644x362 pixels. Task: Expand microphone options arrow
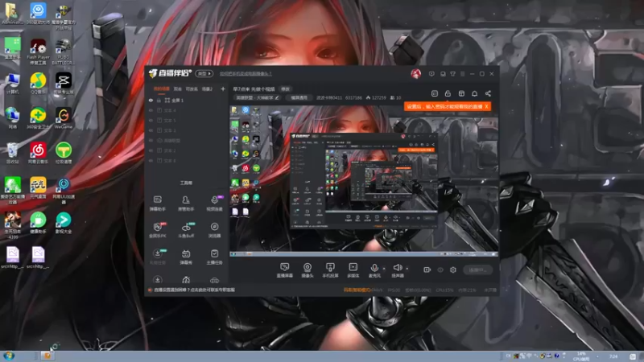(384, 269)
